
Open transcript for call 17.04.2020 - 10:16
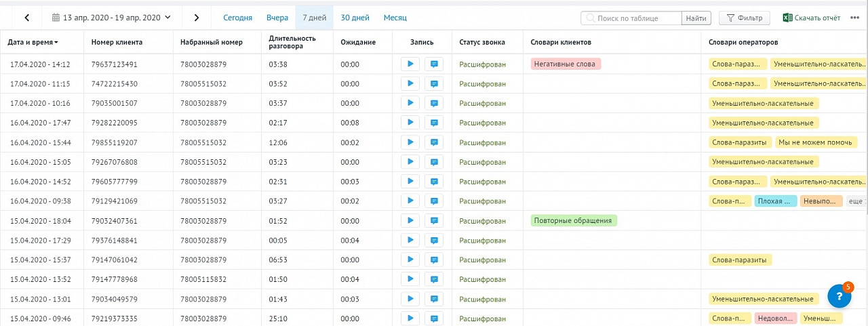coord(434,103)
